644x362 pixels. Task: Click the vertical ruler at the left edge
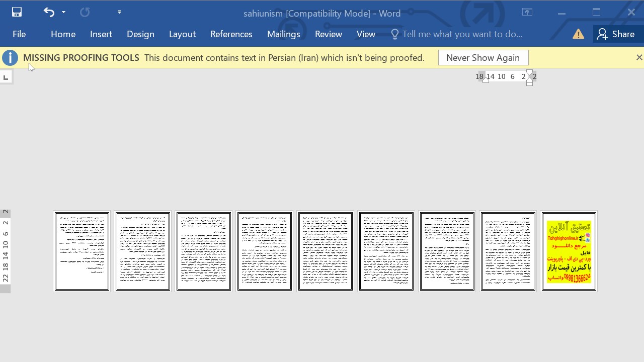tap(5, 250)
